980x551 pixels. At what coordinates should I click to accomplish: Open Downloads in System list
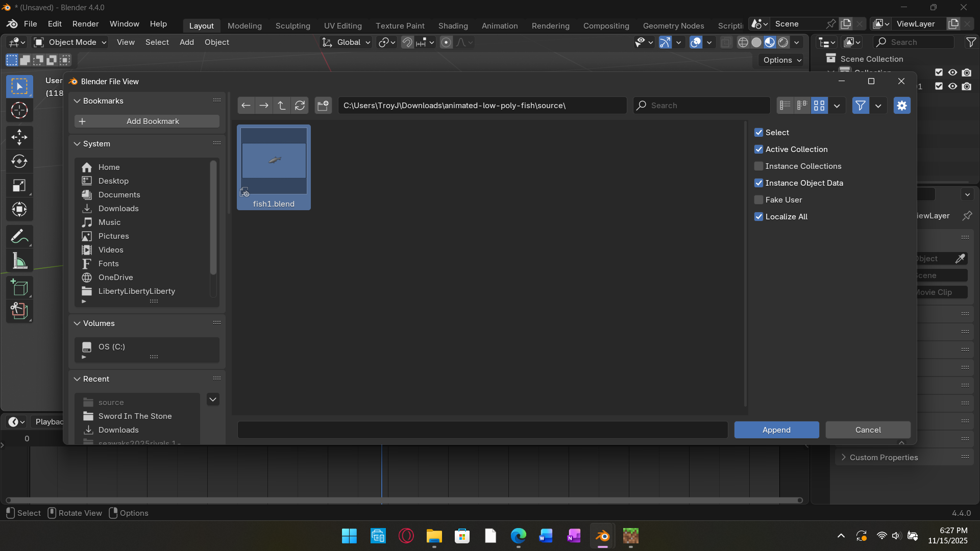(118, 209)
